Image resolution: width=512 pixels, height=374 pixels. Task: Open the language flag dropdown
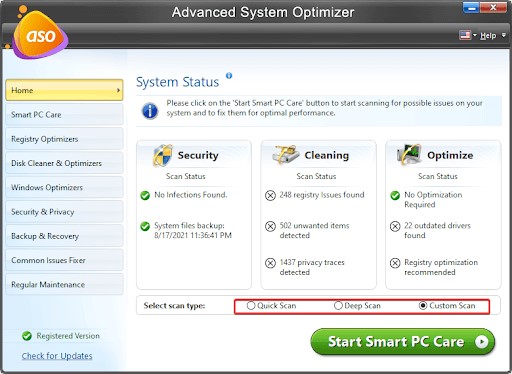coord(468,35)
